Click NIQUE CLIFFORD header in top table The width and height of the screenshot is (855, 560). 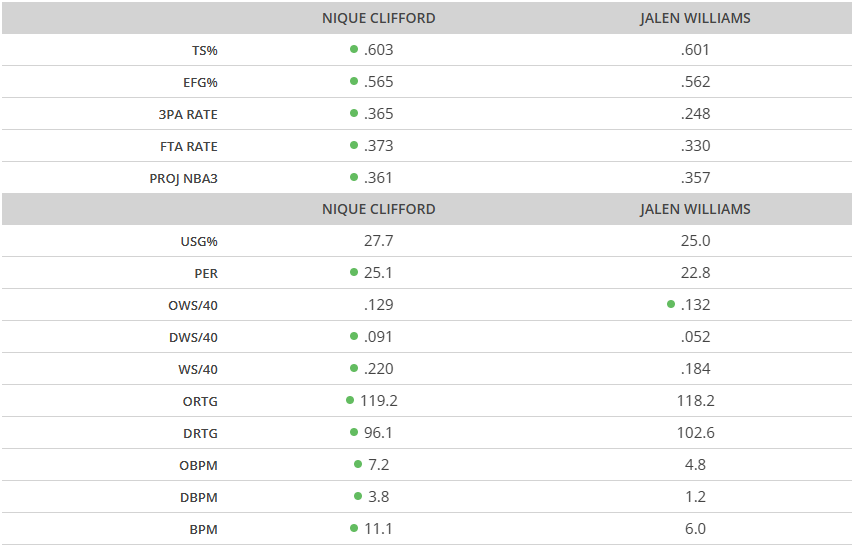[x=378, y=18]
